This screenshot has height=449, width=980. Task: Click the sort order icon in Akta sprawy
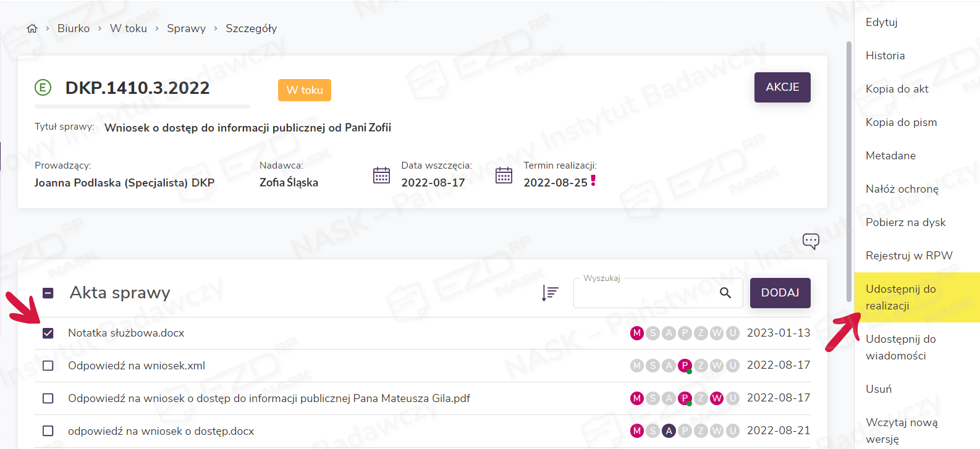click(x=549, y=293)
